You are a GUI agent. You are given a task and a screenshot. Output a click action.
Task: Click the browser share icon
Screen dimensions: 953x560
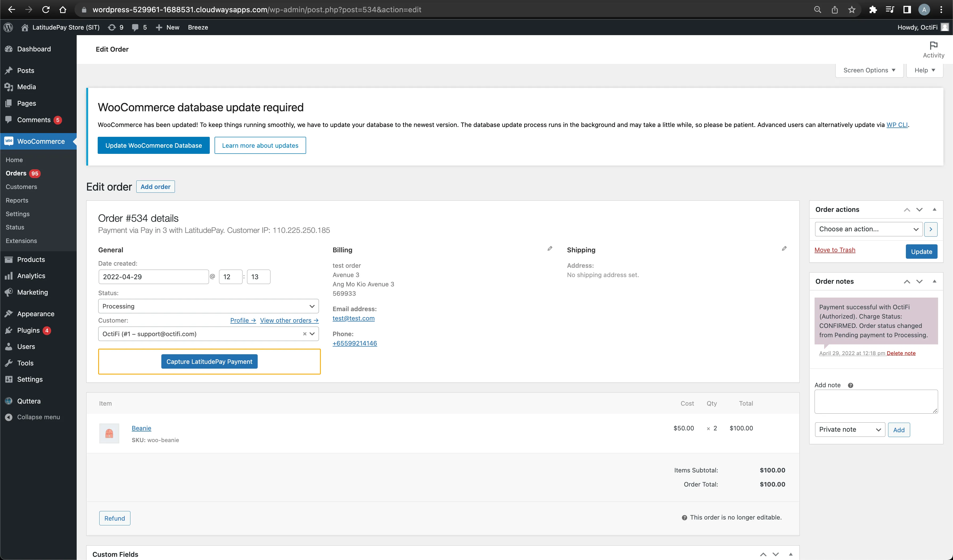(x=835, y=10)
